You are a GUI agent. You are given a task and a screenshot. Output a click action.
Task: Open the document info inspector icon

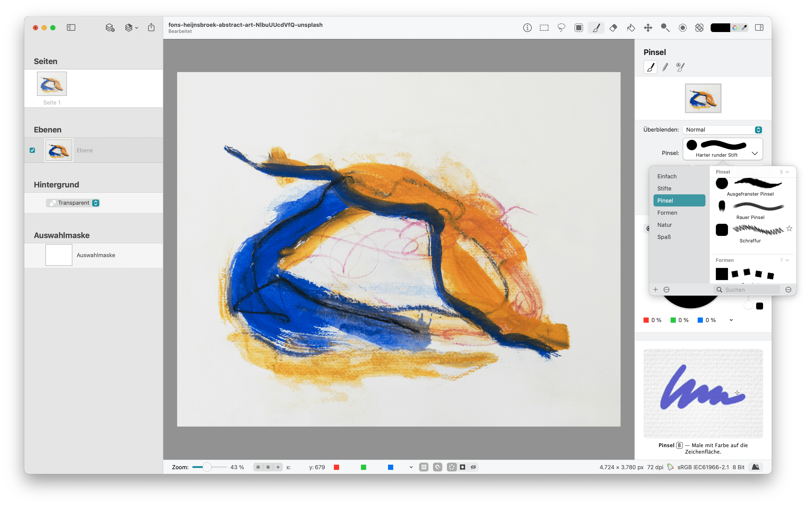527,28
